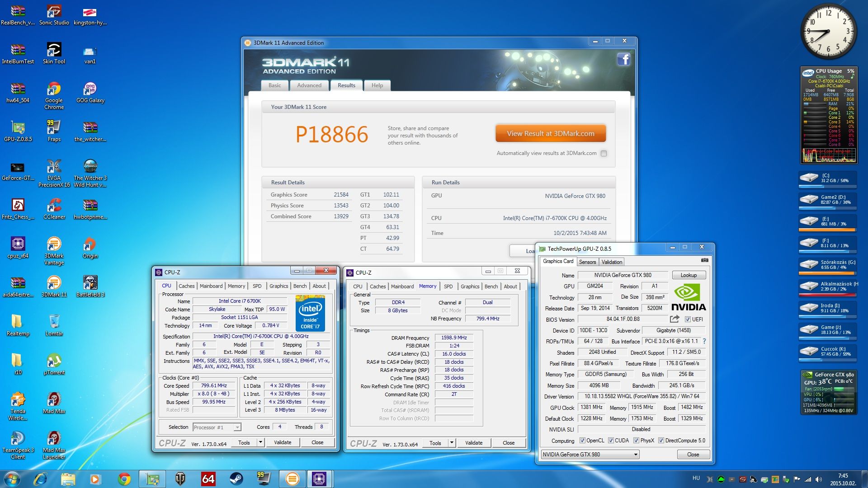
Task: Launch Steam from the taskbar
Action: pos(236,479)
